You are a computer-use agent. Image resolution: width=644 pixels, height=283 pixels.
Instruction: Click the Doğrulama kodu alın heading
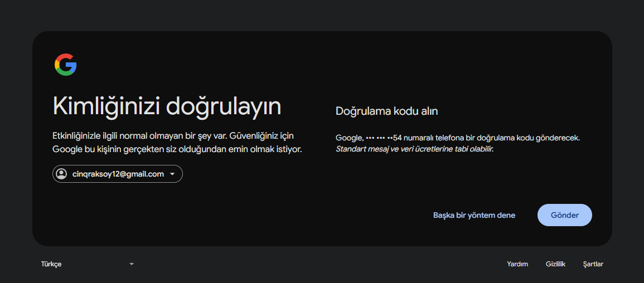point(386,111)
